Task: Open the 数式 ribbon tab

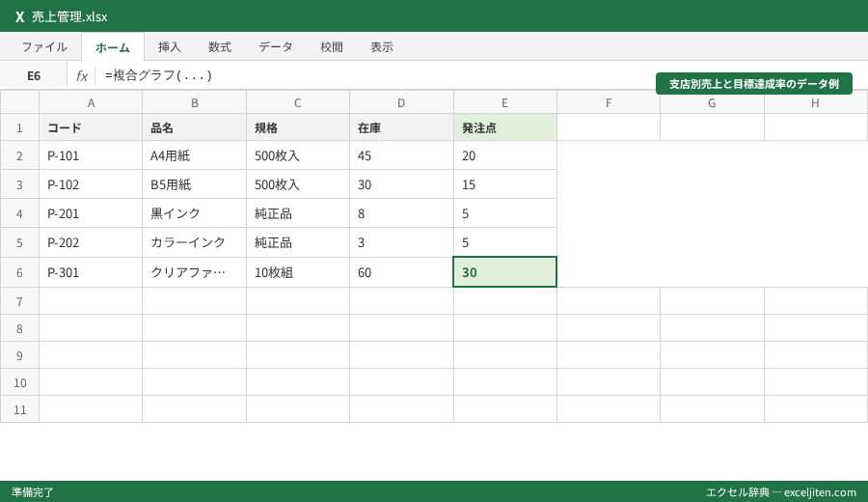Action: point(220,47)
